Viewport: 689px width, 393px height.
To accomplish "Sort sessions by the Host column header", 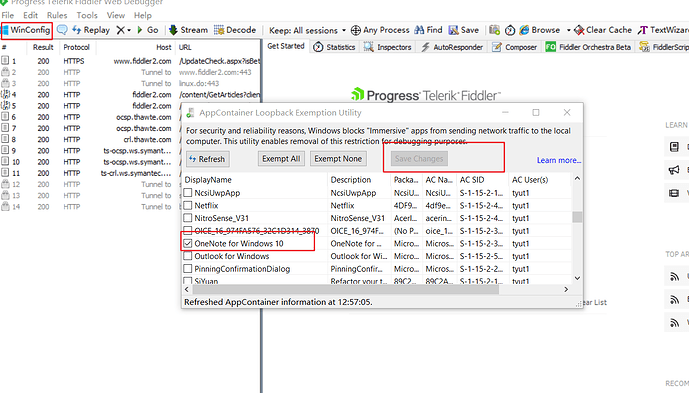I will [x=136, y=47].
